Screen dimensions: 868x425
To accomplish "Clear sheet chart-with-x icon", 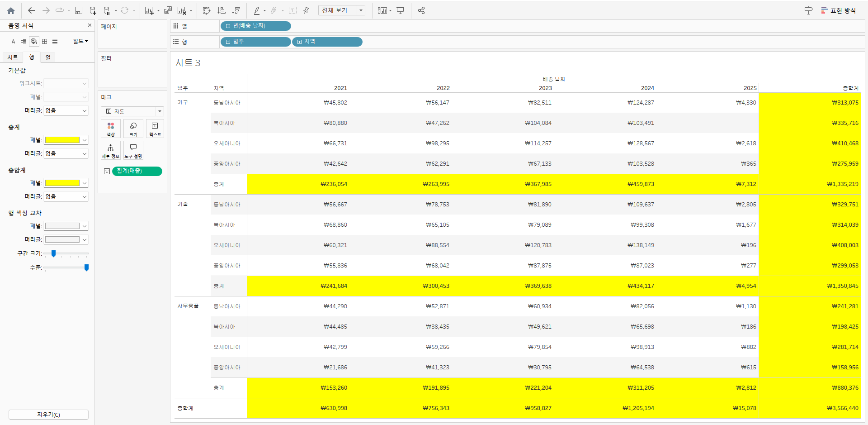I will (x=182, y=10).
